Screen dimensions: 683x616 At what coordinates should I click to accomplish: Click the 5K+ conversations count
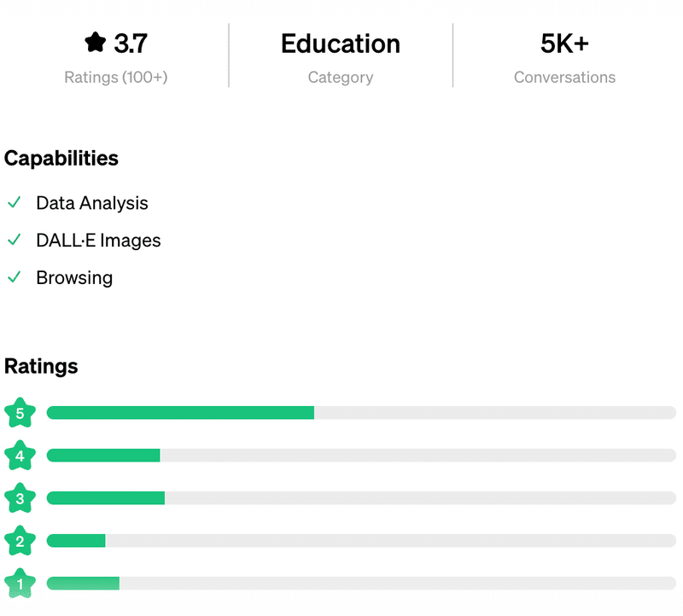pos(564,44)
